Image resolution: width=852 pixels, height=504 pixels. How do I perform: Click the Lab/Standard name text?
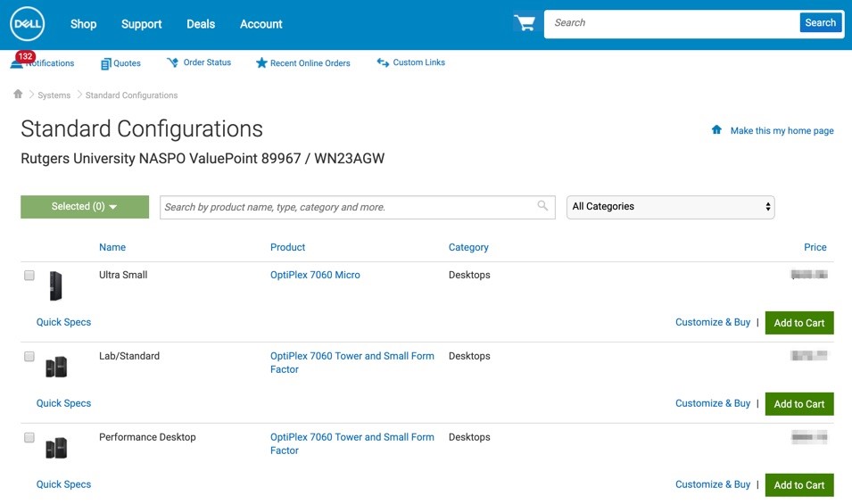pos(129,356)
